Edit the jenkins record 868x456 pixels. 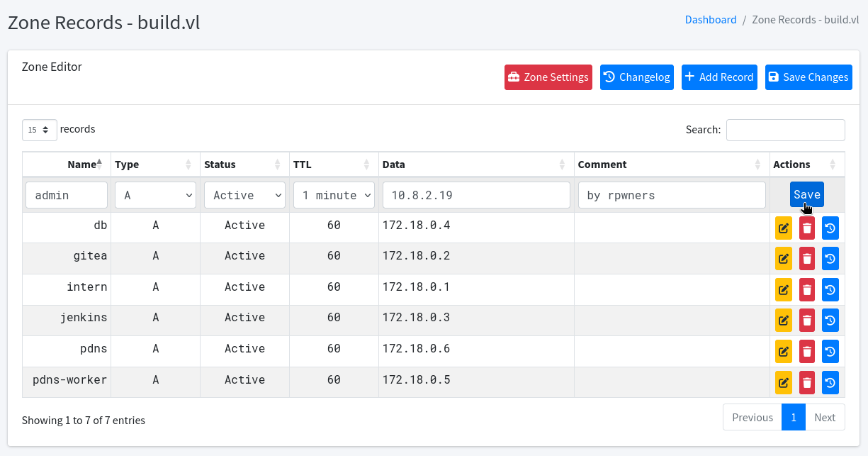[x=784, y=321]
